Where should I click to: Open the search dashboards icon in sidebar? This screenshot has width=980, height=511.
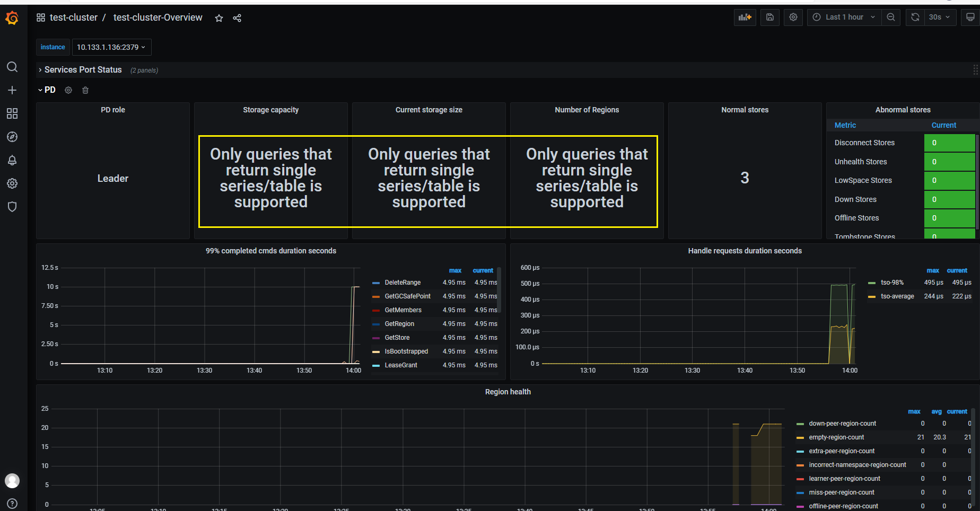[12, 67]
